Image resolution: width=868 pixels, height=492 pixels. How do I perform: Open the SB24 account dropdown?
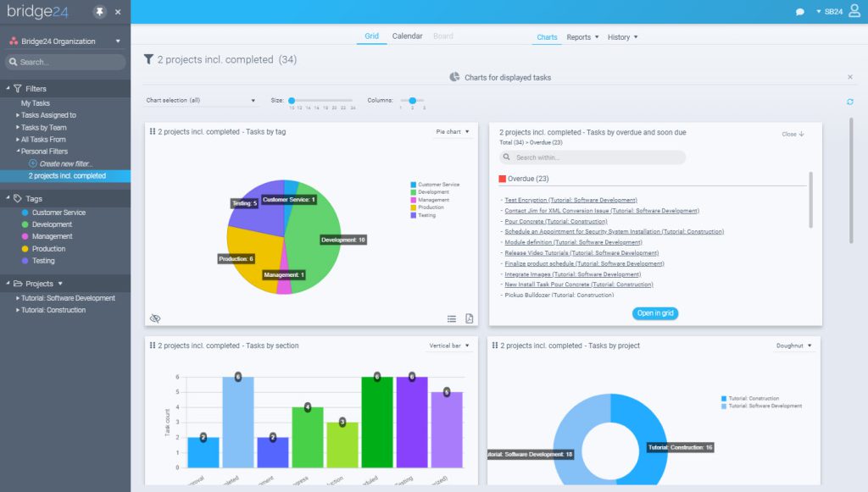(x=829, y=12)
